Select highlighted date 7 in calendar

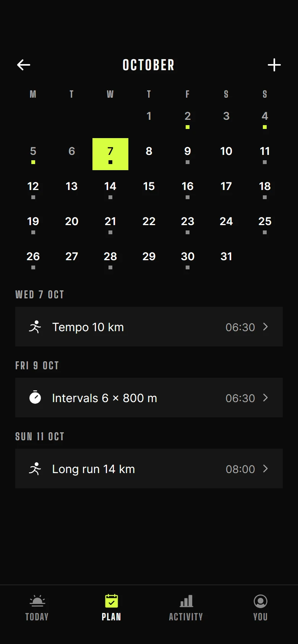click(110, 154)
